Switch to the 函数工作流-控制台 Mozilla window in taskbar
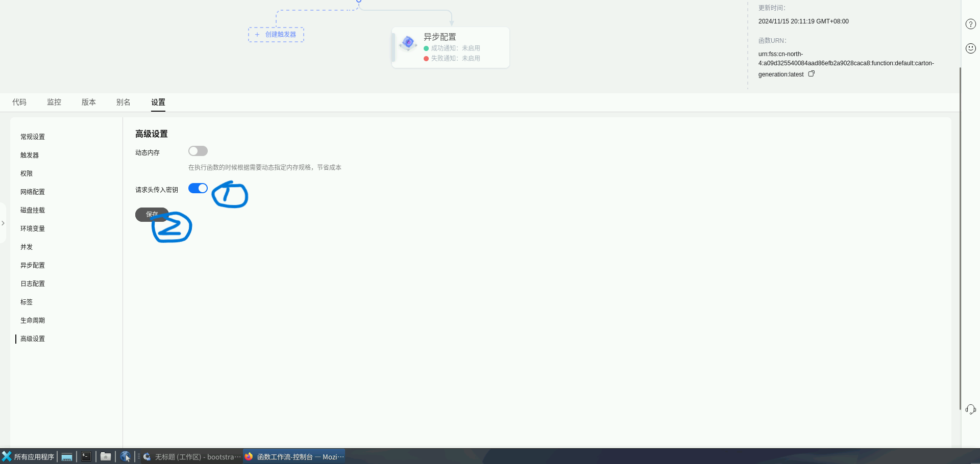 tap(295, 457)
